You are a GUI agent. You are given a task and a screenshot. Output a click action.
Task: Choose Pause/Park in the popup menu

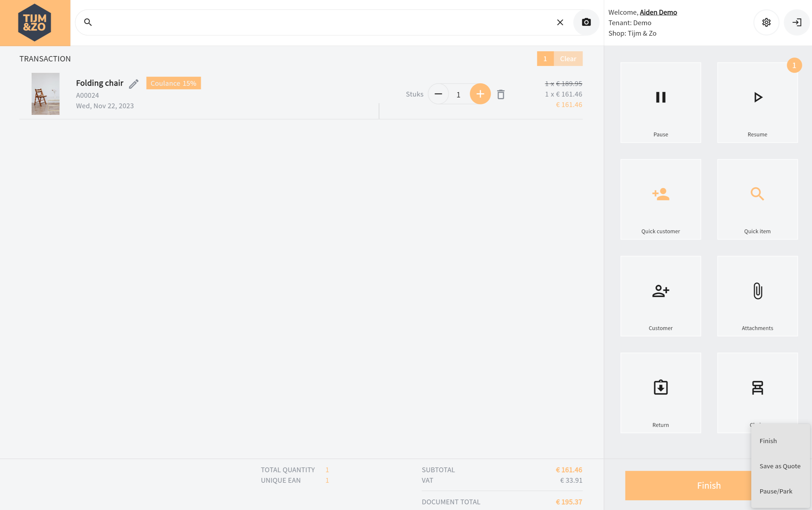click(x=776, y=491)
